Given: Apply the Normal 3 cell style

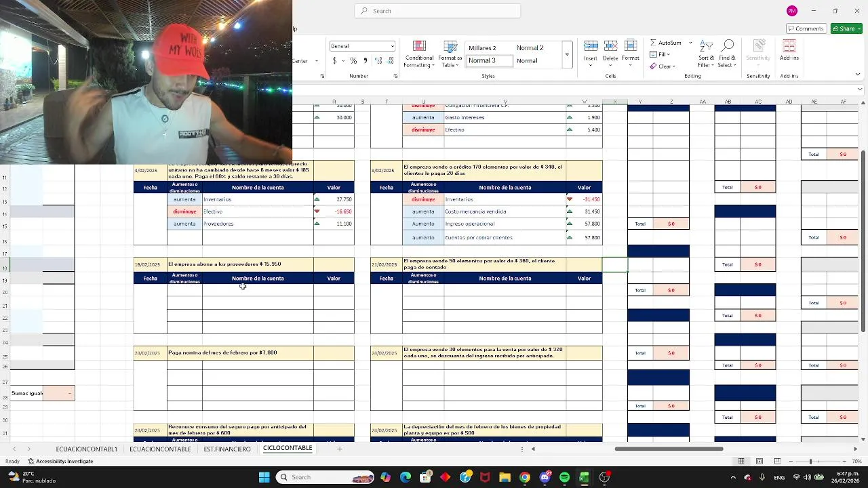Looking at the screenshot, I should coord(488,60).
